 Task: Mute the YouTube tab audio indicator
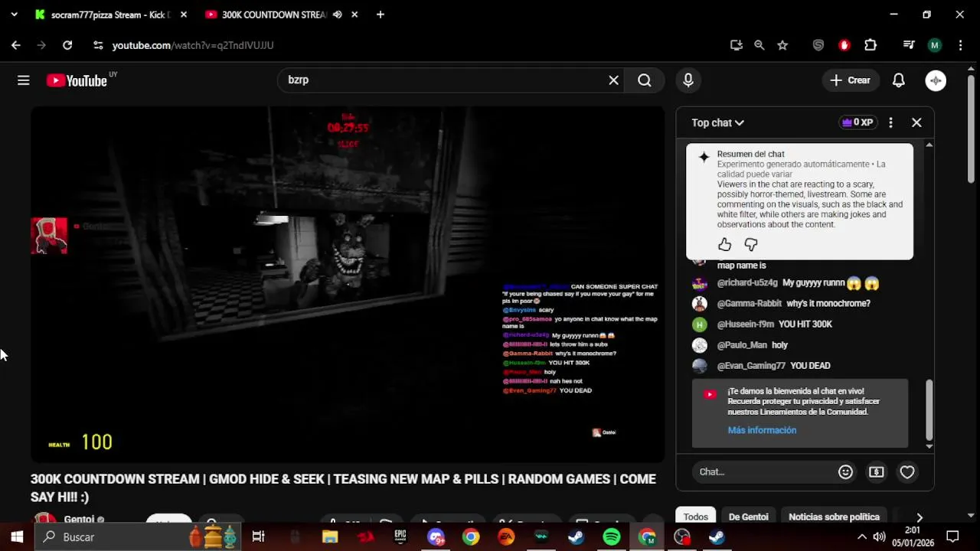pyautogui.click(x=338, y=15)
